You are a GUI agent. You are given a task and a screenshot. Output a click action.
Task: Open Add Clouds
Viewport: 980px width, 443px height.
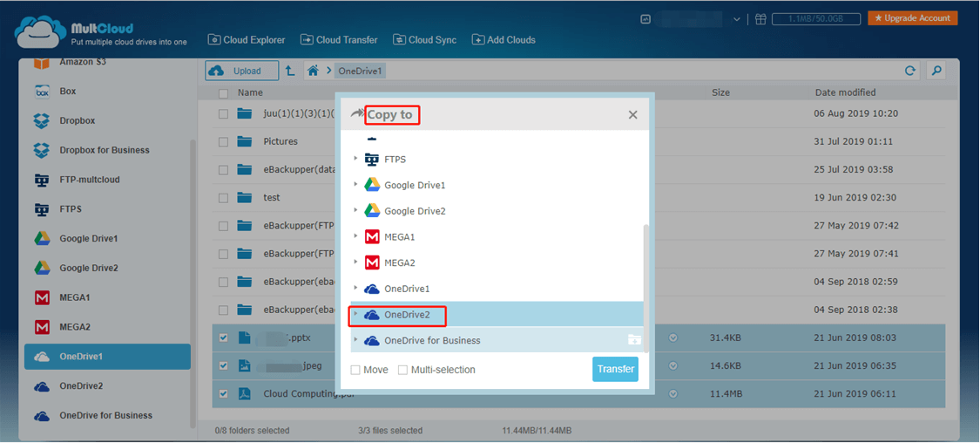(504, 40)
